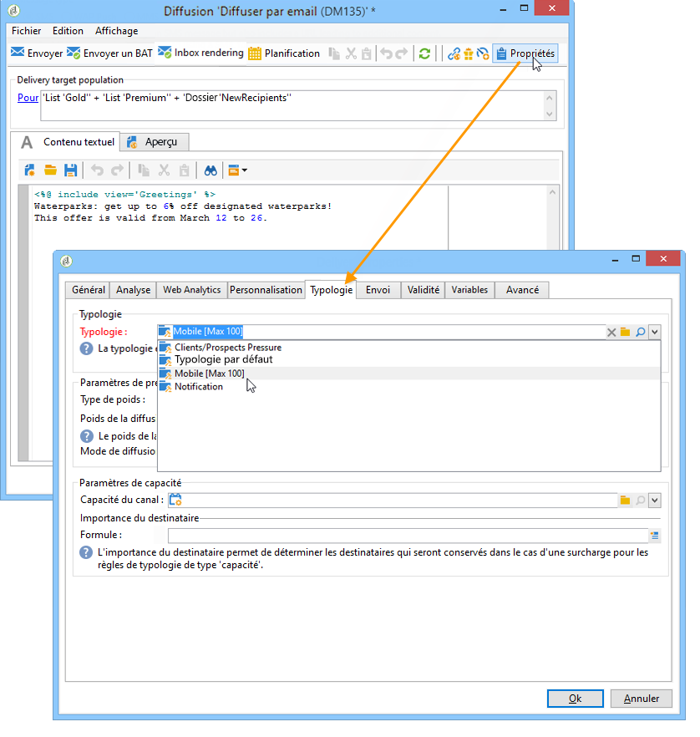700x737 pixels.
Task: Click the cut scissors icon in main toolbar
Action: click(x=351, y=53)
